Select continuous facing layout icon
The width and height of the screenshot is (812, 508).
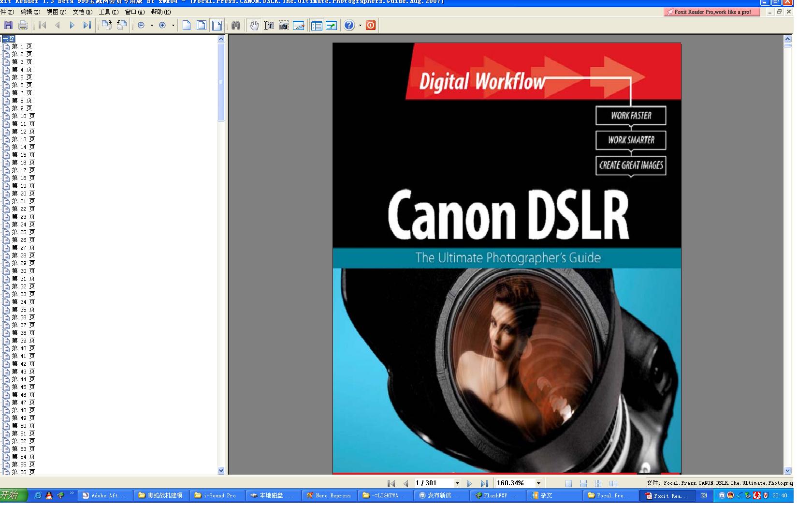tap(598, 483)
